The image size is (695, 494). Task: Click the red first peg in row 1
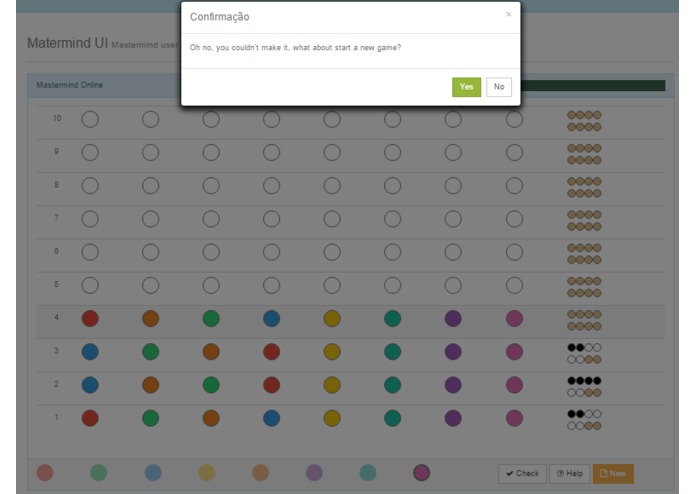tap(90, 418)
